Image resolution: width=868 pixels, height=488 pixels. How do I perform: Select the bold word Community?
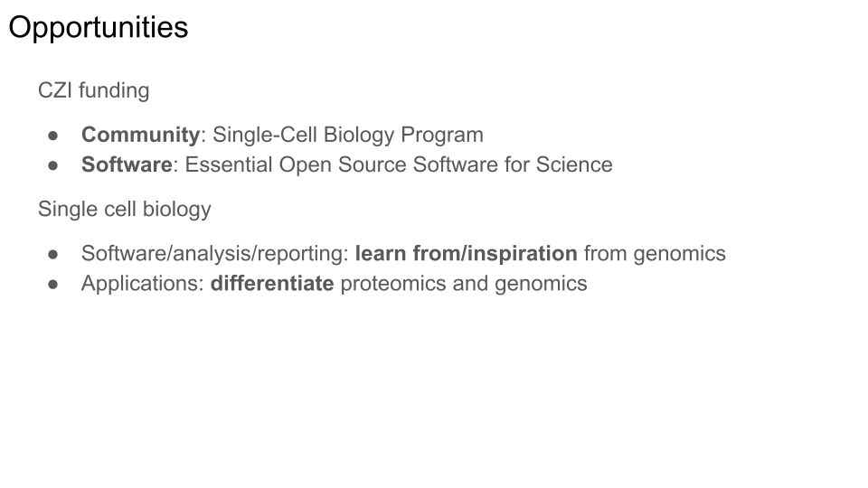point(141,135)
